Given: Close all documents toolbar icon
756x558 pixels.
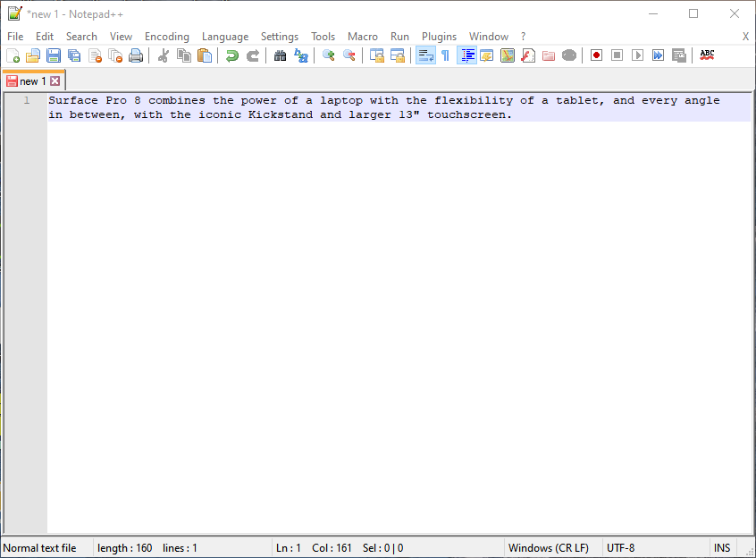Looking at the screenshot, I should pos(115,56).
